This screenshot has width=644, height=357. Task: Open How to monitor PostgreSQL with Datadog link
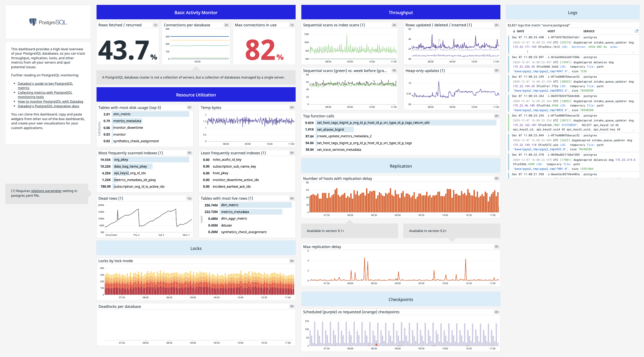pyautogui.click(x=50, y=102)
